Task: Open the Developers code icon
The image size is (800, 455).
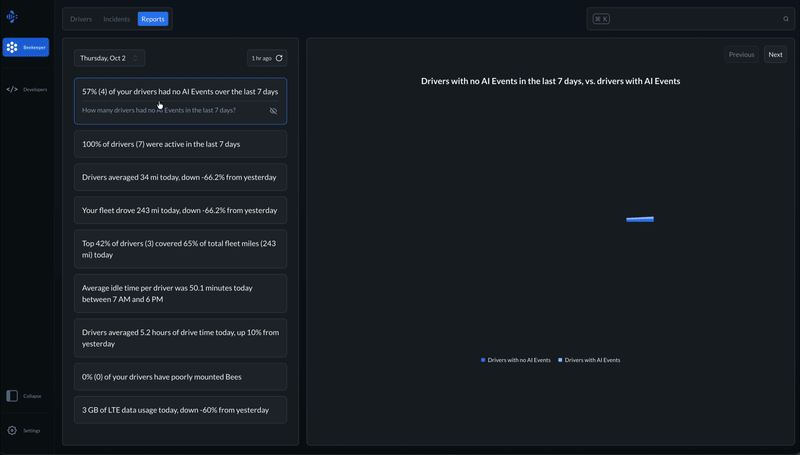Action: [x=12, y=89]
